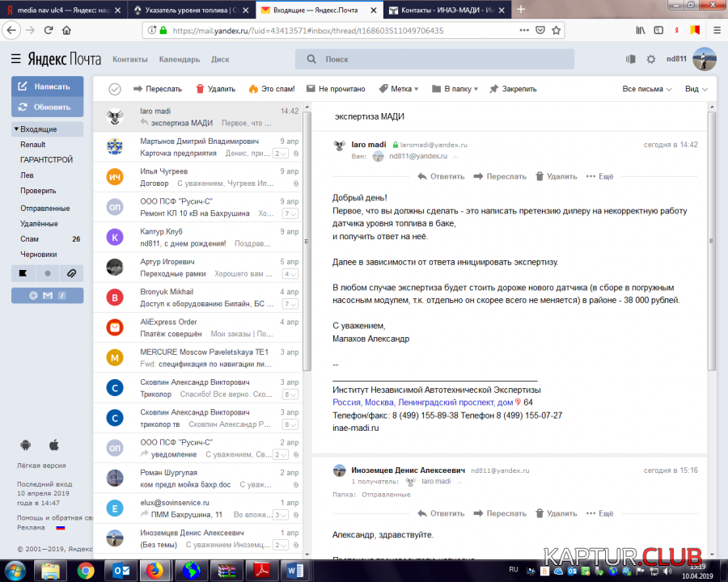Click the settings gear icon
The width and height of the screenshot is (728, 582).
tap(651, 59)
